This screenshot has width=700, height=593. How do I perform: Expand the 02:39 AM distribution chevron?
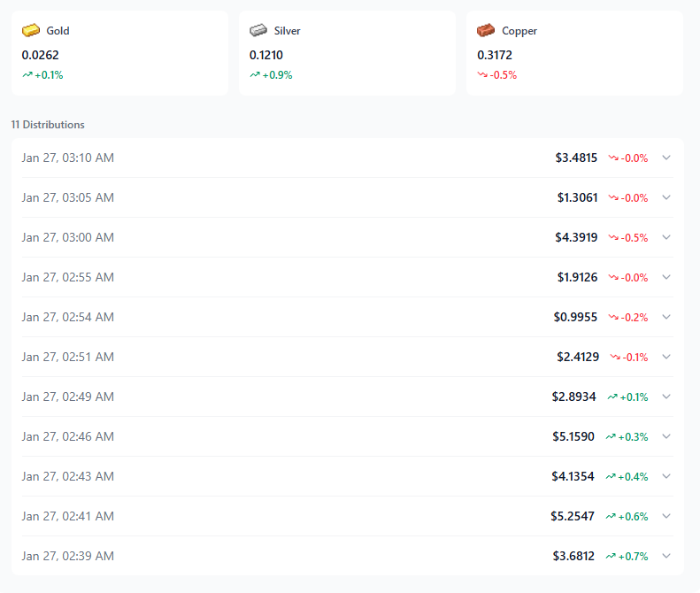pos(666,556)
